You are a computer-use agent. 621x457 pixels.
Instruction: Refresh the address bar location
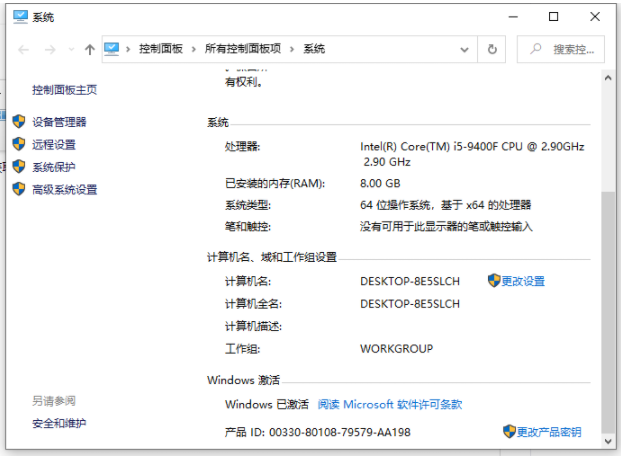point(491,49)
